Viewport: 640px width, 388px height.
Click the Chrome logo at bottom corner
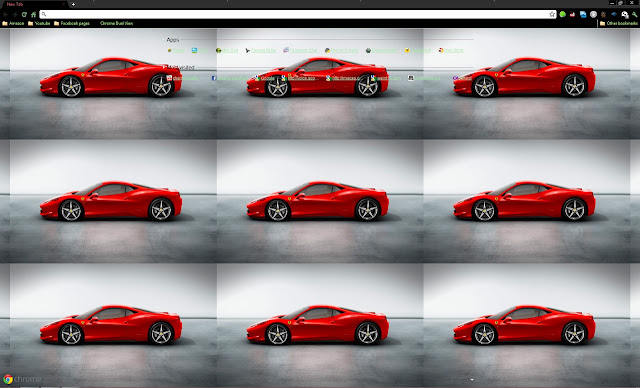click(x=22, y=379)
